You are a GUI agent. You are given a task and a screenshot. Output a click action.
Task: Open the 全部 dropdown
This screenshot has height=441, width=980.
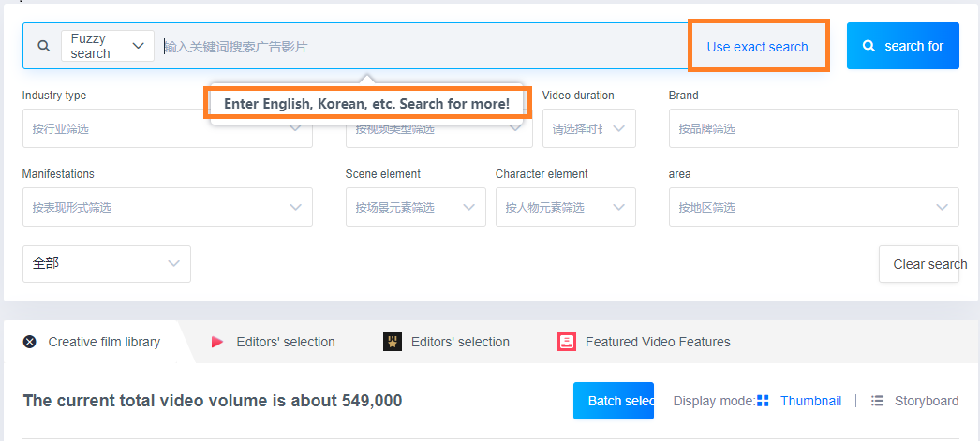106,264
